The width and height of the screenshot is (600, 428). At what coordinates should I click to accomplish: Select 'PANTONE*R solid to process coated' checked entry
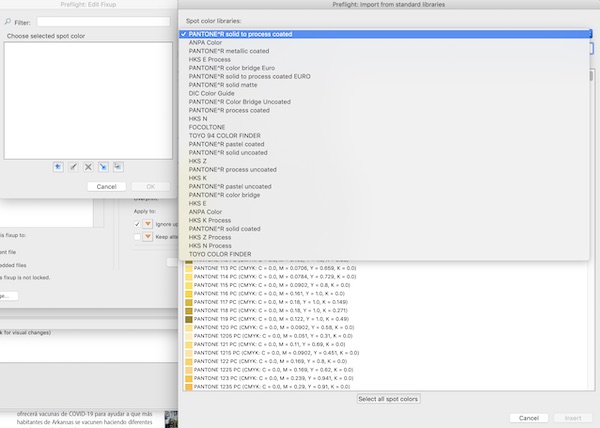pos(385,34)
